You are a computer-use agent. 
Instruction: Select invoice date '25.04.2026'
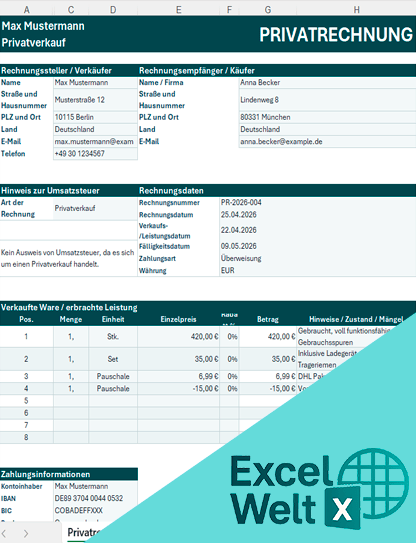(318, 215)
